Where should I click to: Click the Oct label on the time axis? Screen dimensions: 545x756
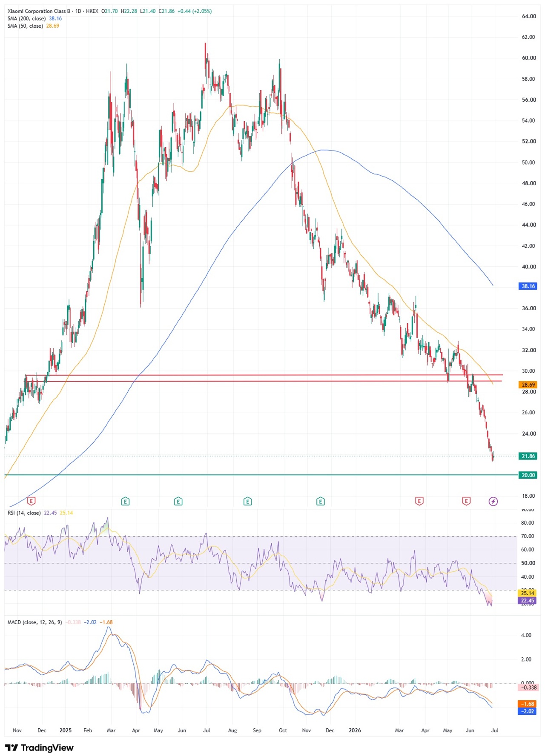point(283,730)
